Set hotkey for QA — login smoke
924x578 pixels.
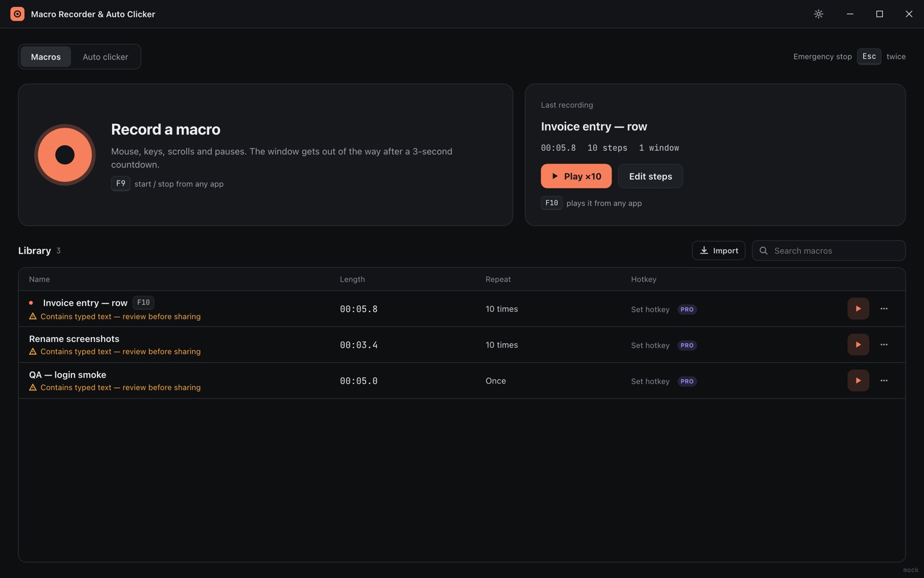[650, 381]
